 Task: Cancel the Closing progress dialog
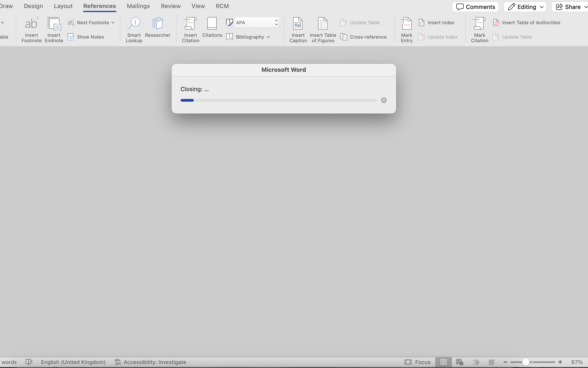coord(383,100)
